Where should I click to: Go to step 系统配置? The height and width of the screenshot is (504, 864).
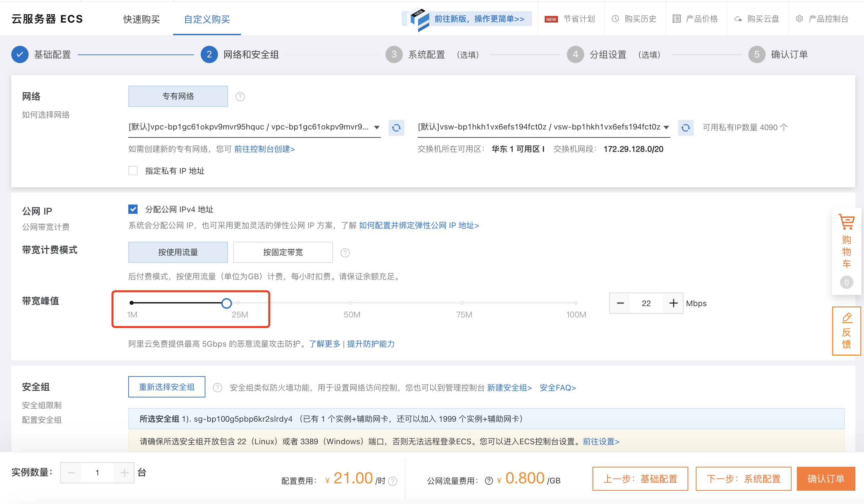coord(426,54)
